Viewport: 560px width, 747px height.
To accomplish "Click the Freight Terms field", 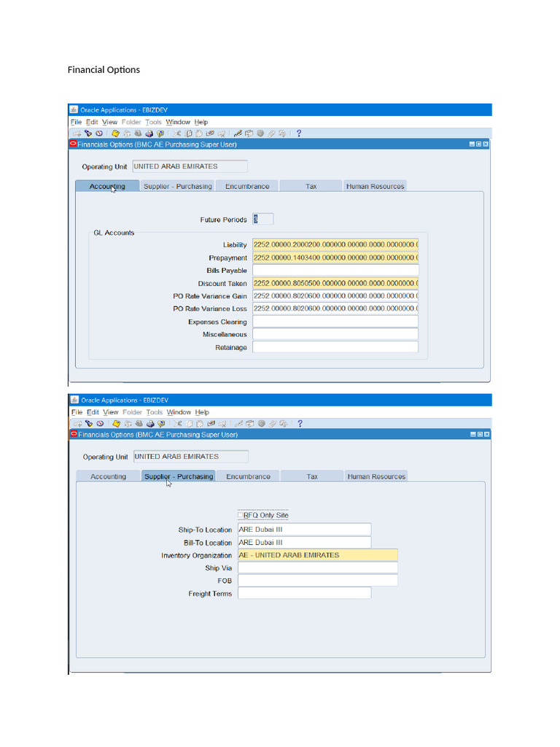I will 304,594.
